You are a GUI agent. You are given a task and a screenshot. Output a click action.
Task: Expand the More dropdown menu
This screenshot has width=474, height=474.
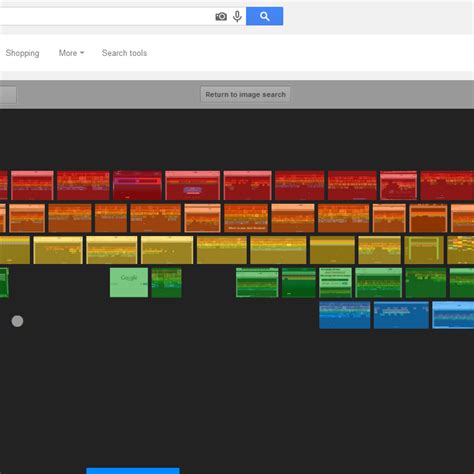71,53
